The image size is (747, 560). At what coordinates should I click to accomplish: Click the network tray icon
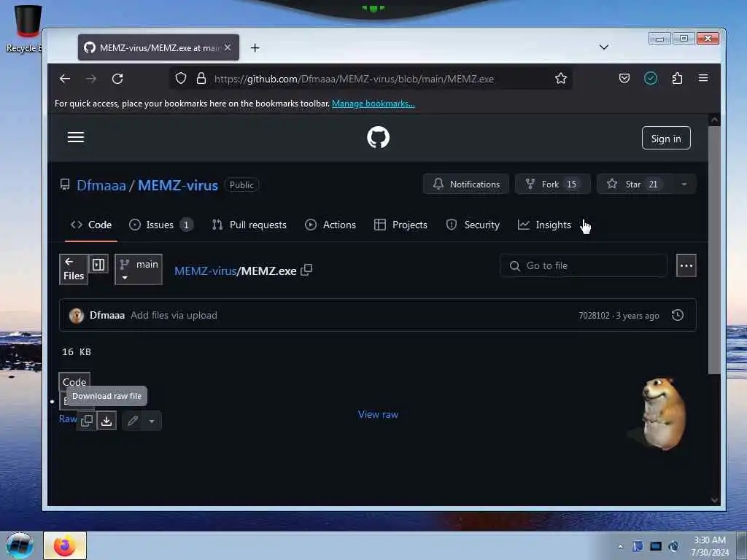(x=656, y=546)
